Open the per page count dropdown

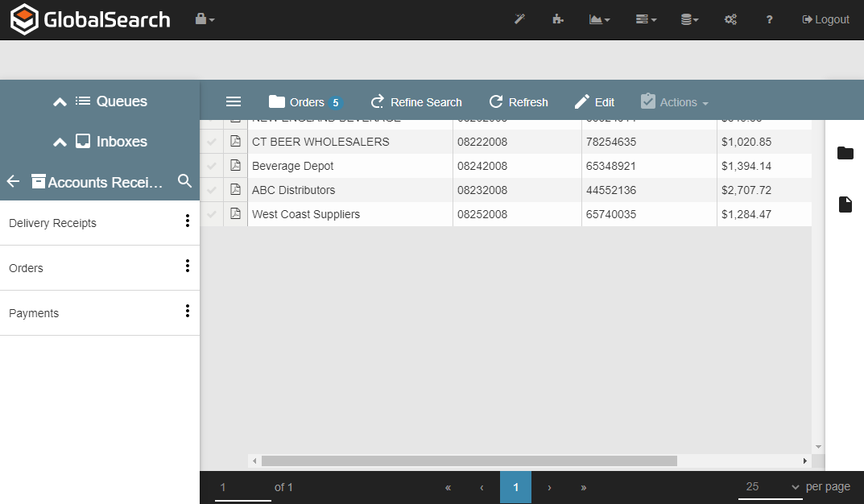(x=771, y=486)
